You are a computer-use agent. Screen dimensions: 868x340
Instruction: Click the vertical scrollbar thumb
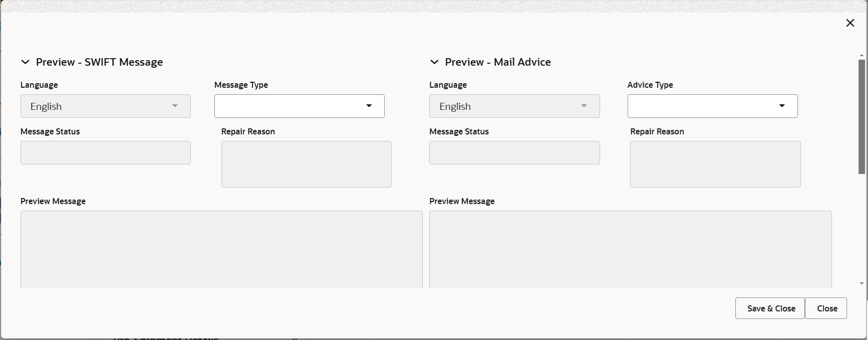click(x=862, y=117)
